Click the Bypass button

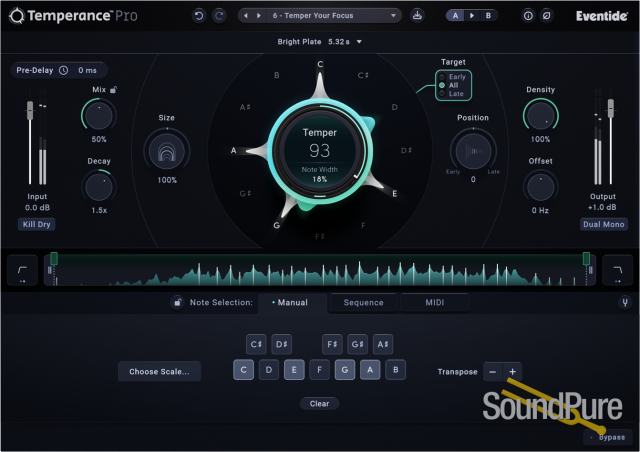[x=608, y=437]
